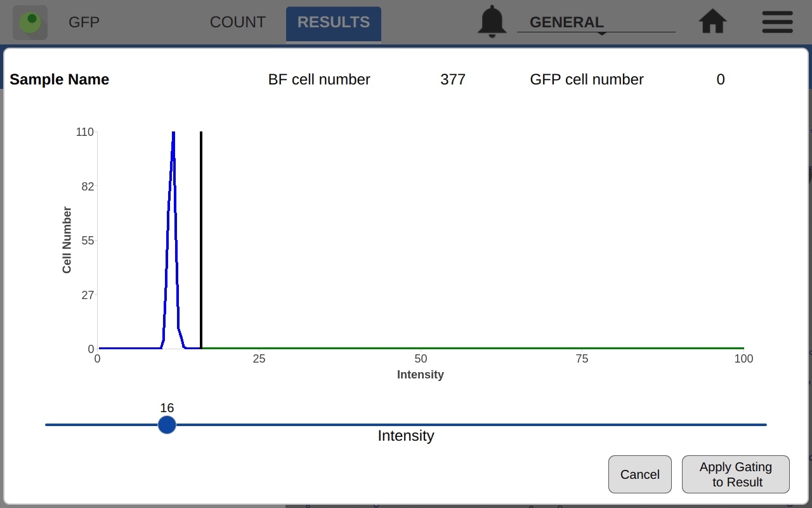Switch to the COUNT tab
Image resolution: width=812 pixels, height=508 pixels.
point(238,22)
